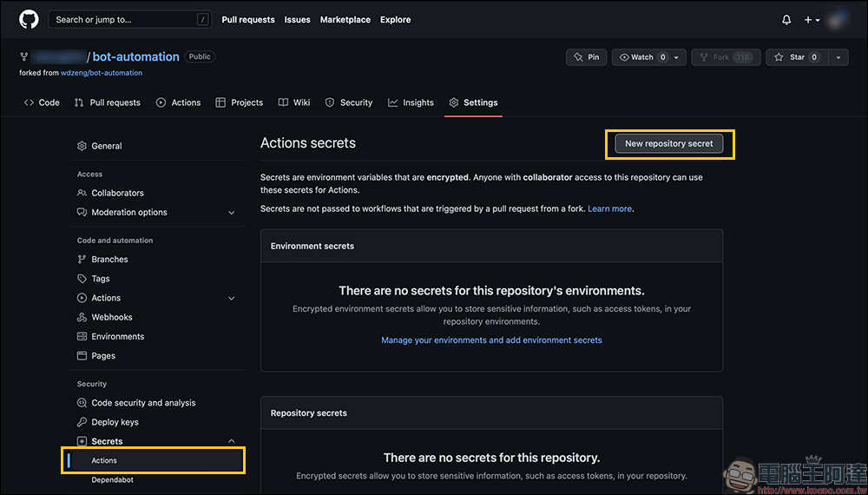Viewport: 868px width, 495px height.
Task: Click New repository secret button
Action: 669,144
